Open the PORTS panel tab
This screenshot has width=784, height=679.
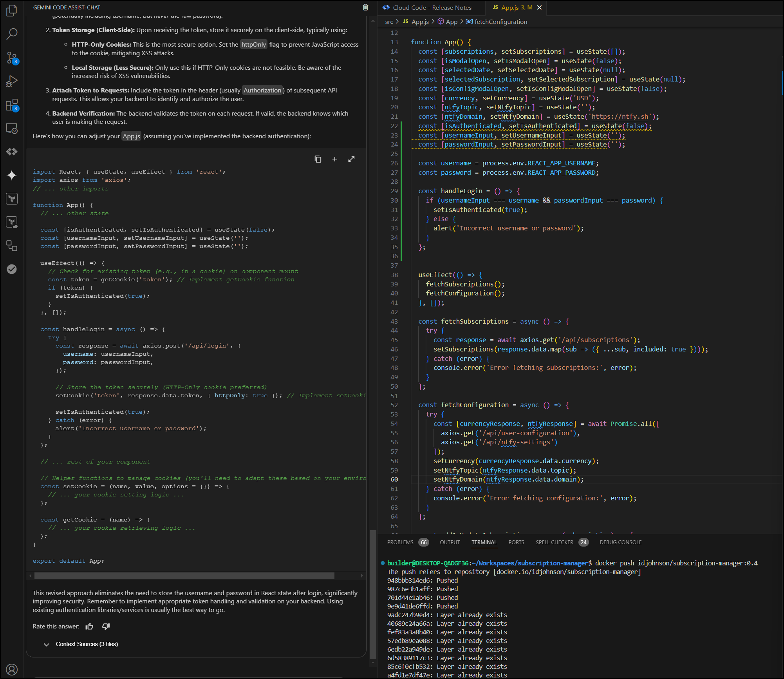pos(516,542)
